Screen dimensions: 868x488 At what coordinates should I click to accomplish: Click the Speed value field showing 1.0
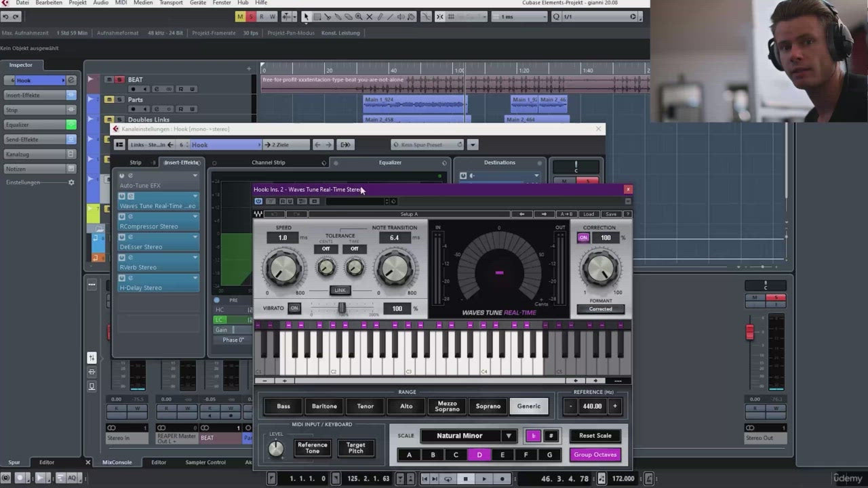[283, 238]
